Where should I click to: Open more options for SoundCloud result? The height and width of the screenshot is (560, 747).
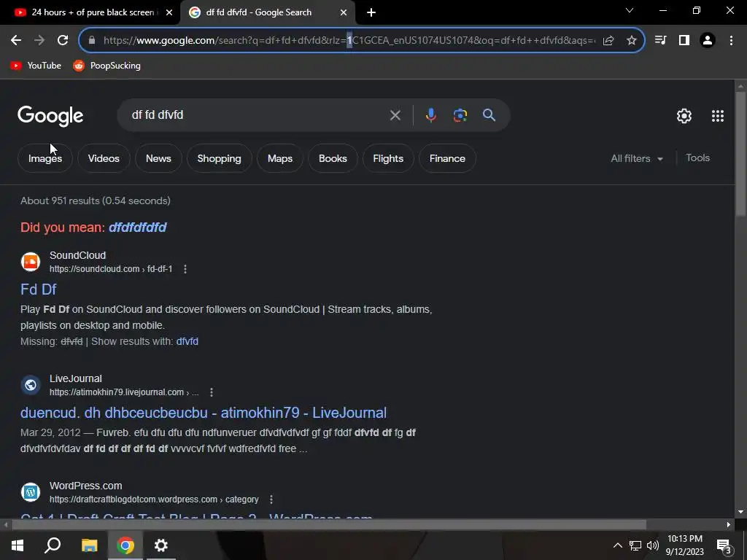coord(185,269)
